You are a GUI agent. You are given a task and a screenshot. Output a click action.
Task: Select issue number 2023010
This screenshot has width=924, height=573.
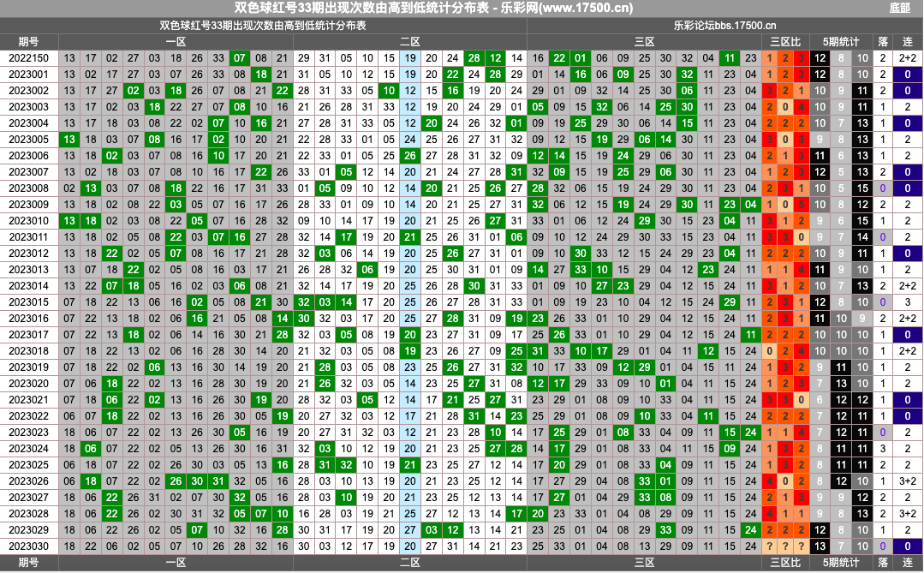(x=29, y=220)
